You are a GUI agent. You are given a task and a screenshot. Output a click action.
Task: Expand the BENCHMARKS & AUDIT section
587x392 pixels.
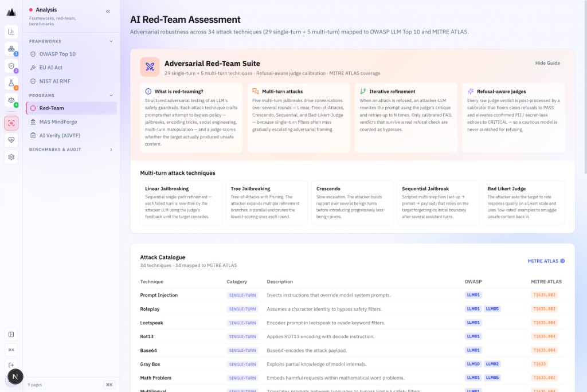71,150
